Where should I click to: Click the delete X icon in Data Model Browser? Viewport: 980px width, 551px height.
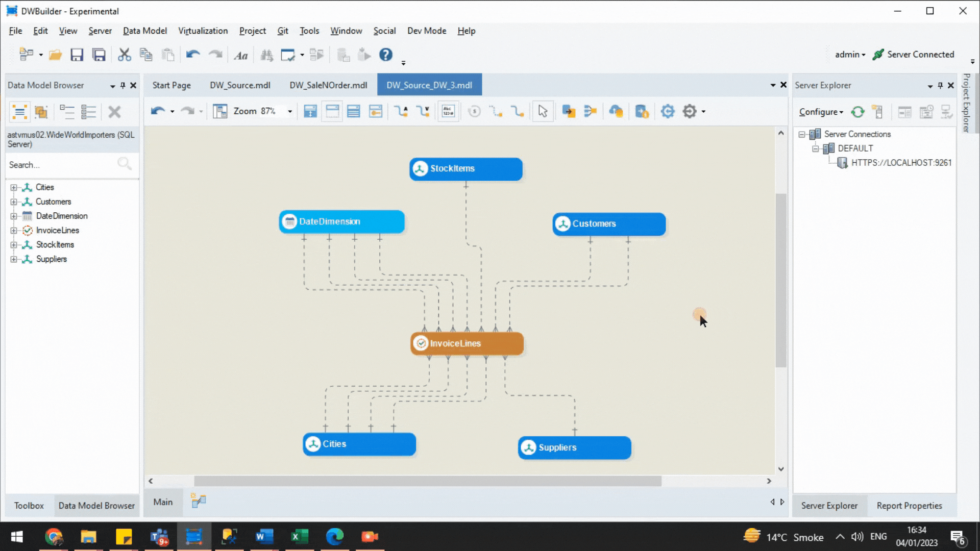114,112
